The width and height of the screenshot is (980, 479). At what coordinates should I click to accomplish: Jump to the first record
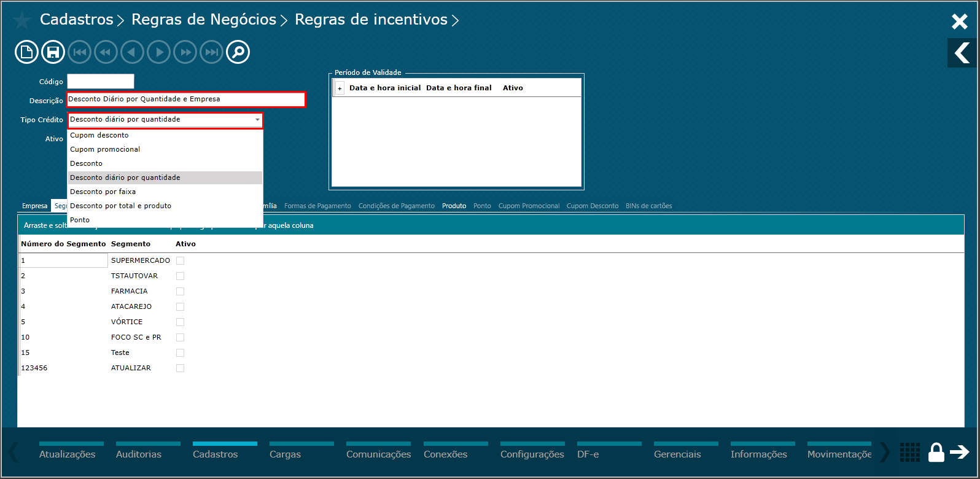(79, 52)
